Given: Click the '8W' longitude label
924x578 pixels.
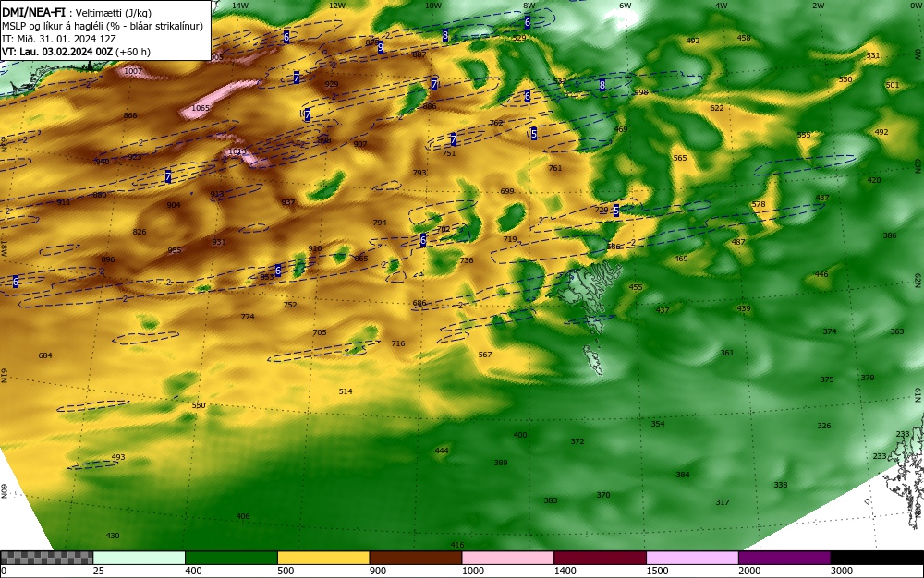Looking at the screenshot, I should point(529,6).
